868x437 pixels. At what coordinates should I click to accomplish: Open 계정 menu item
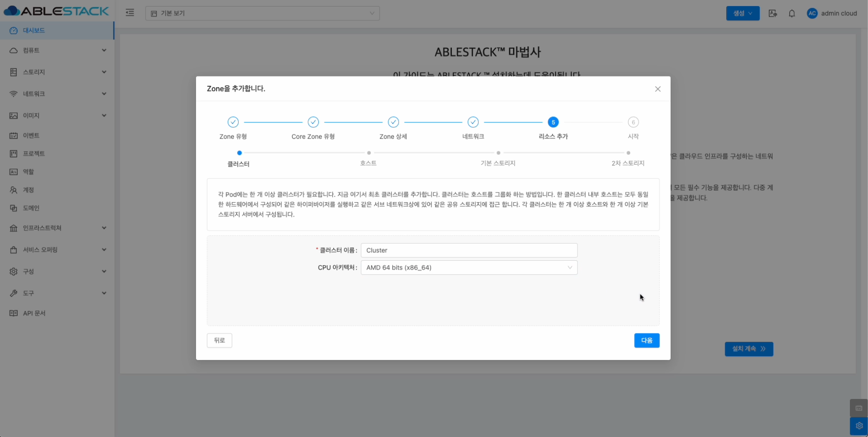57,190
